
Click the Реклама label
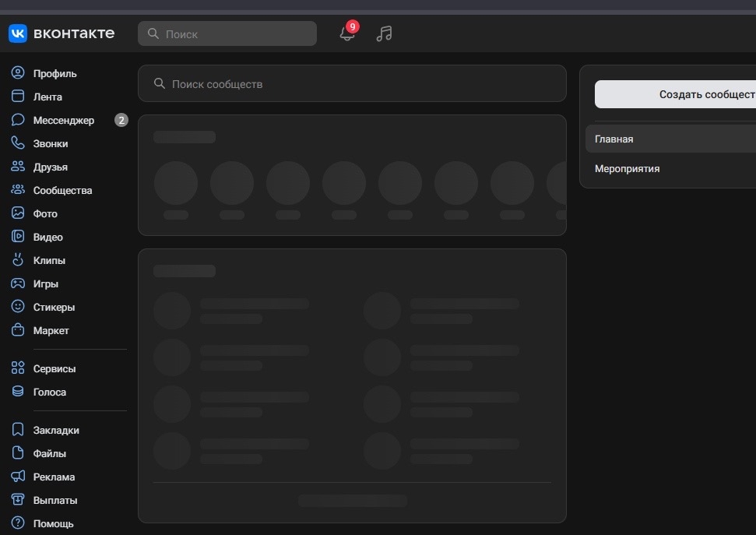[54, 477]
